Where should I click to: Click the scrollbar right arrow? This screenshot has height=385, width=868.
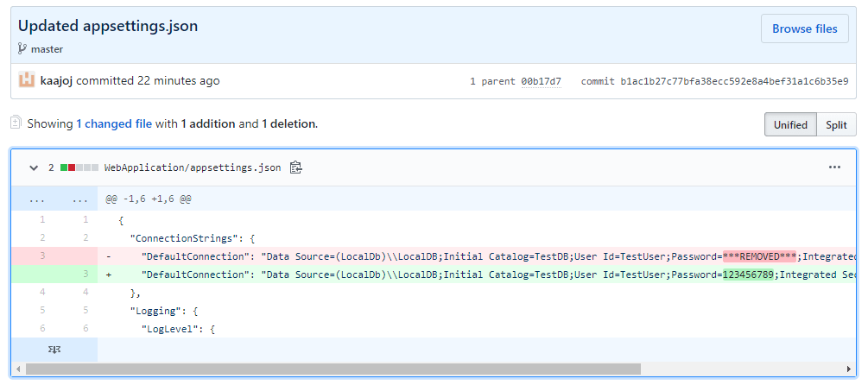click(848, 369)
